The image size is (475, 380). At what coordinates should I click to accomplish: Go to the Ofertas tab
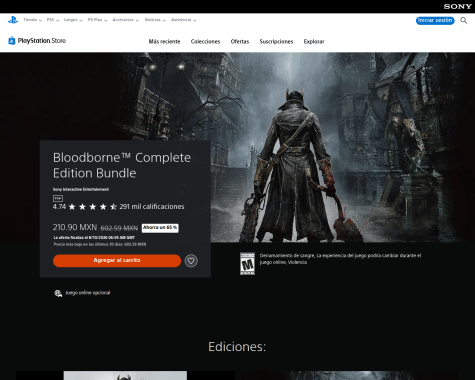(240, 42)
